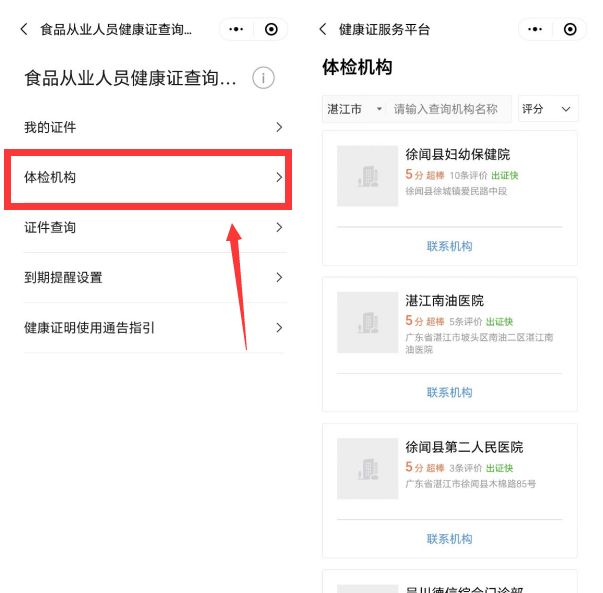Viewport: 603px width, 593px height.
Task: Open the 证件查询 menu item
Action: click(x=150, y=228)
